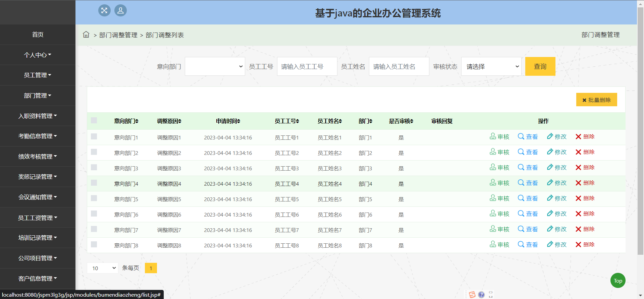This screenshot has height=299, width=644.
Task: Expand the 个人中心 sidebar menu
Action: pyautogui.click(x=38, y=55)
